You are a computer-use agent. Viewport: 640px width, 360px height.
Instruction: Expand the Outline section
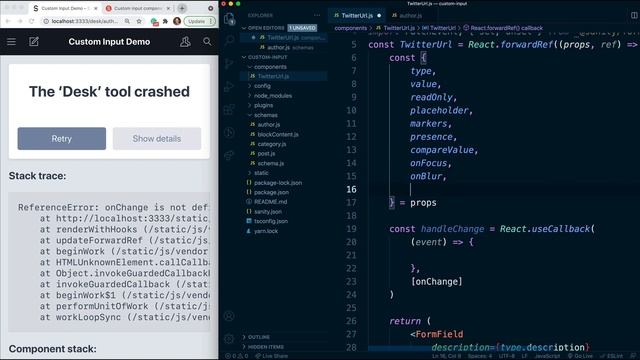pos(259,337)
